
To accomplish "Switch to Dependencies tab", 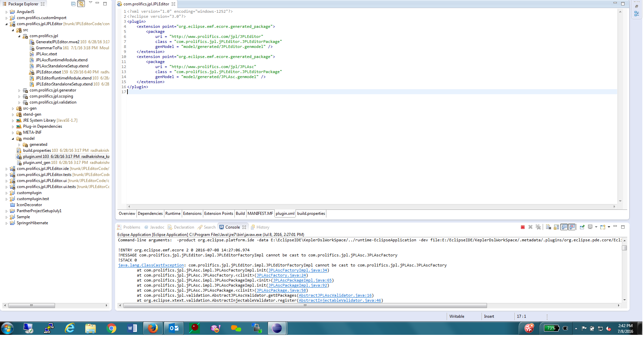I will 150,214.
